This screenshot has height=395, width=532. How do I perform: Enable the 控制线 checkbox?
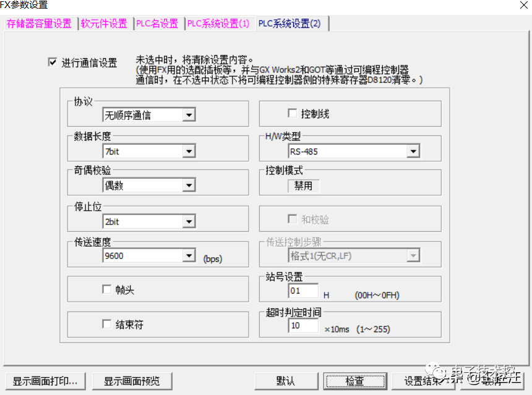[x=294, y=113]
